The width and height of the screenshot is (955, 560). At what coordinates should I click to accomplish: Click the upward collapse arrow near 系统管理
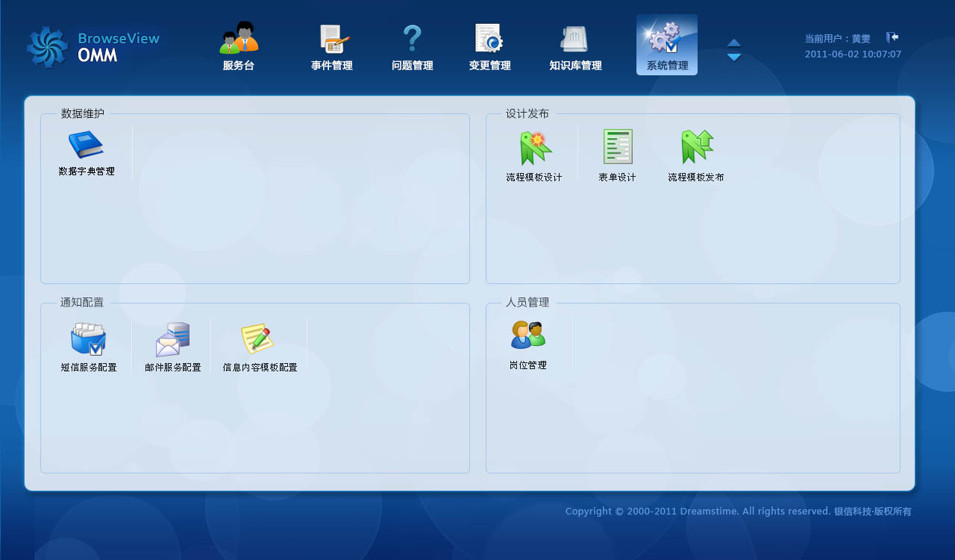click(733, 42)
